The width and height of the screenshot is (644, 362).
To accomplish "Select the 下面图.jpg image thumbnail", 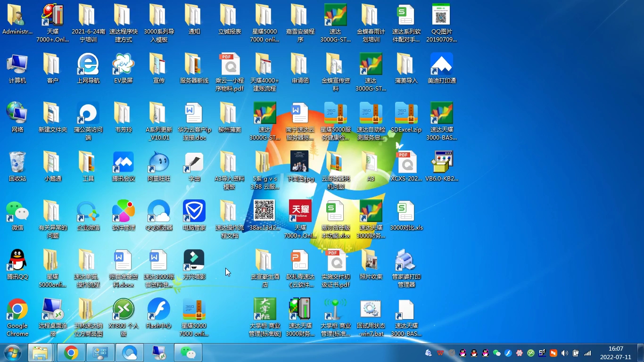I will coord(300,167).
